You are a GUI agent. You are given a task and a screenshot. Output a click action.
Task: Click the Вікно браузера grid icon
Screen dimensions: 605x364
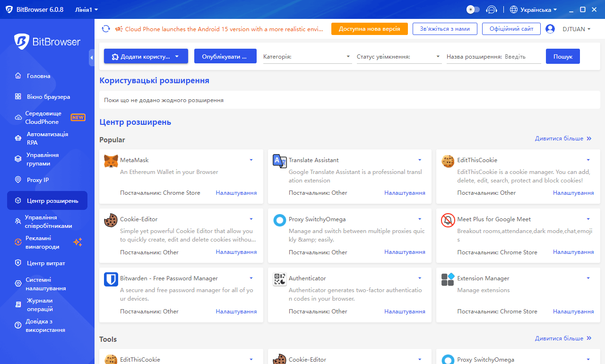(x=18, y=96)
